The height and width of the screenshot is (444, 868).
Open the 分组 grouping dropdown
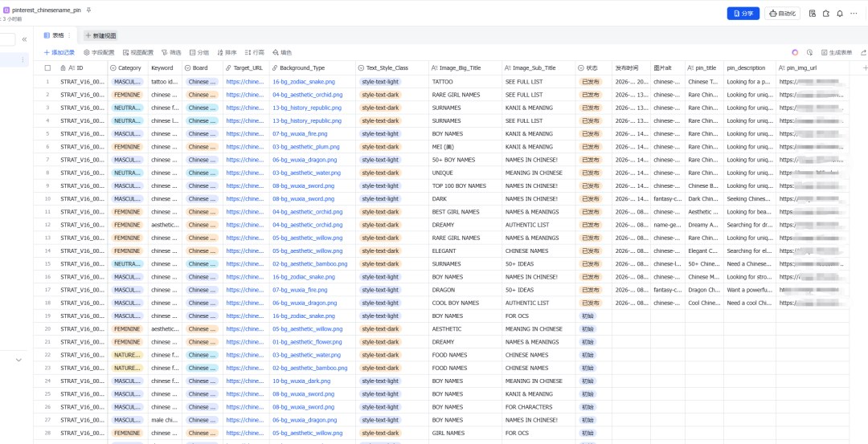point(199,52)
